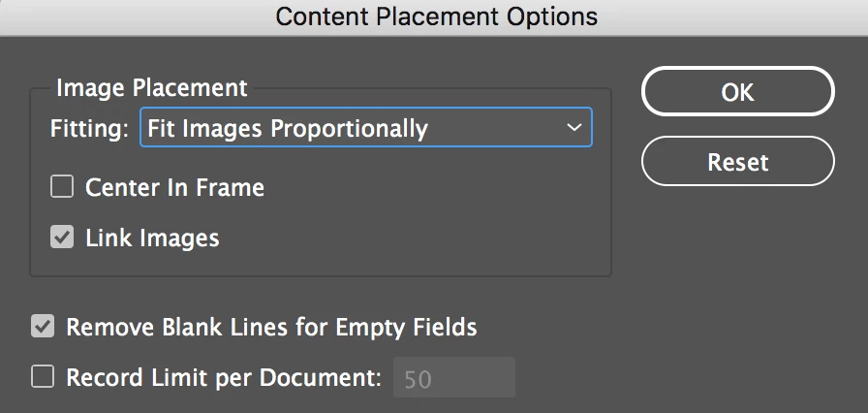
Task: Uncheck the Link Images checkbox
Action: [x=63, y=238]
